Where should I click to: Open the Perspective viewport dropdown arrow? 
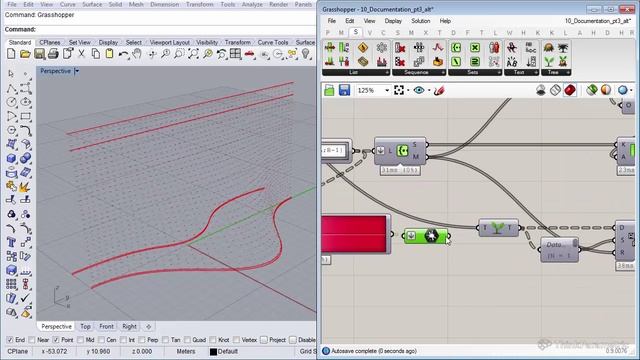77,71
